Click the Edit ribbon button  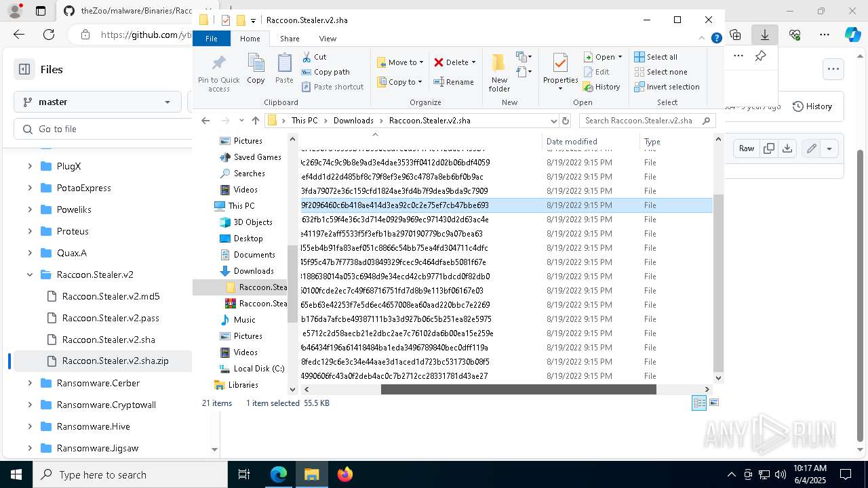tap(596, 72)
